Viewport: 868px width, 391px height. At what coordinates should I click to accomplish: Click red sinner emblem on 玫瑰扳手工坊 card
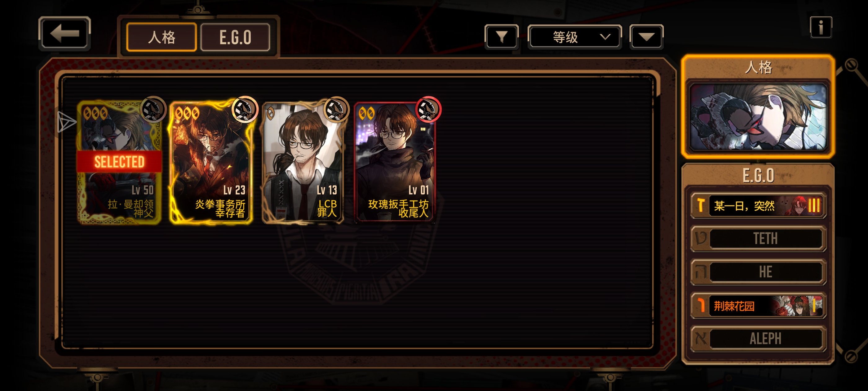click(x=428, y=109)
